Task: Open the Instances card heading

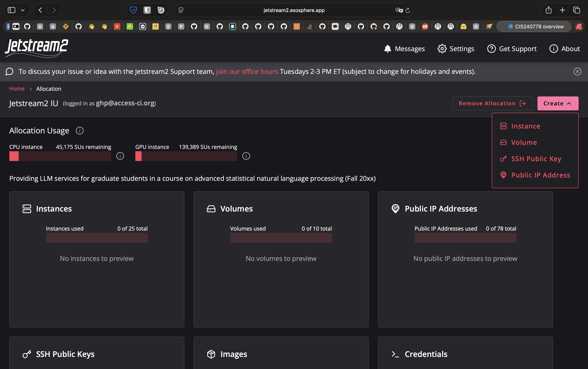Action: click(54, 209)
